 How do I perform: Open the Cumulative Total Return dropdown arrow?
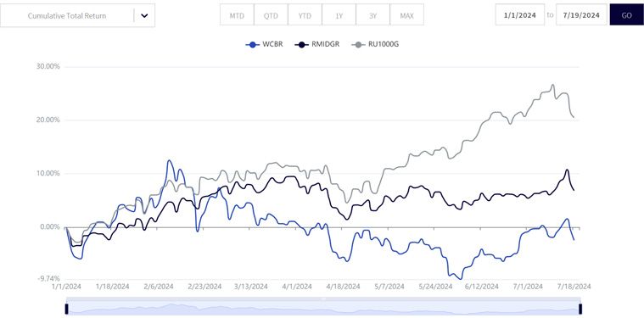coord(144,15)
